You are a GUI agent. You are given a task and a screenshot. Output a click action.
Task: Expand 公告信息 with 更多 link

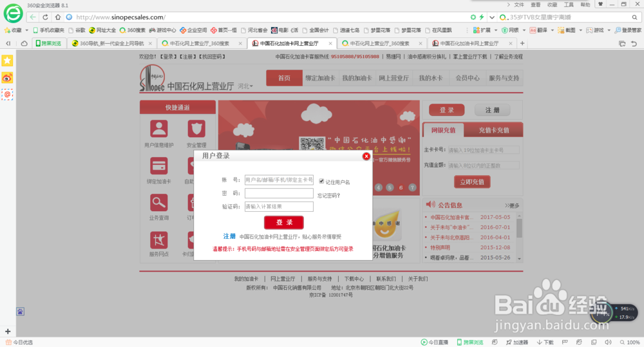[512, 205]
